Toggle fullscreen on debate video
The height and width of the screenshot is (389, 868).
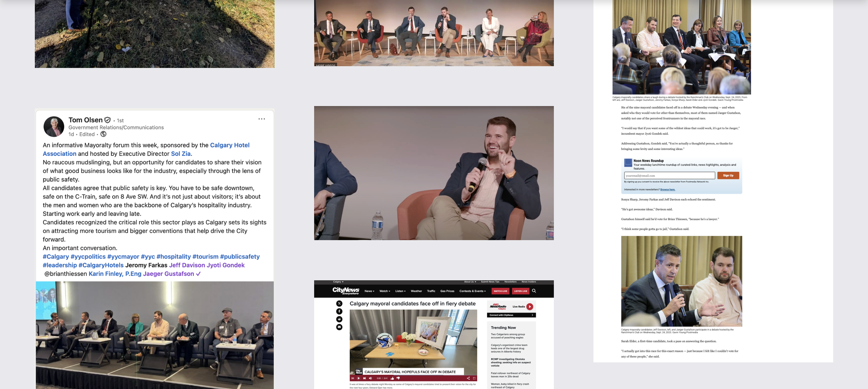[474, 378]
